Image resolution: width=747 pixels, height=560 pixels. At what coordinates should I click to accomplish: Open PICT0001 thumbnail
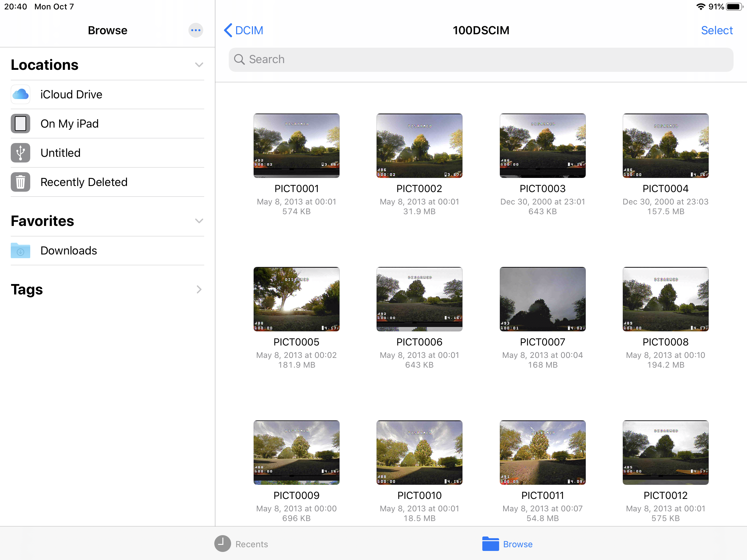point(297,145)
